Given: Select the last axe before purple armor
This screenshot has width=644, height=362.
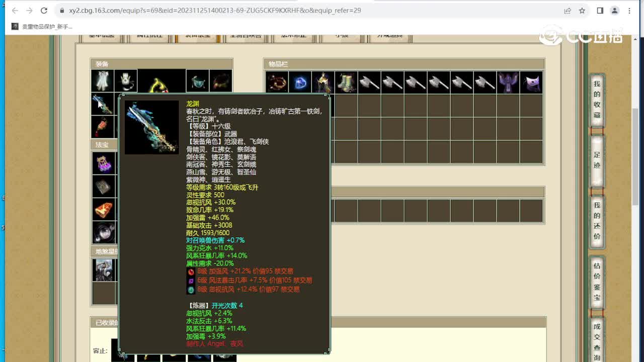Looking at the screenshot, I should pos(485,82).
